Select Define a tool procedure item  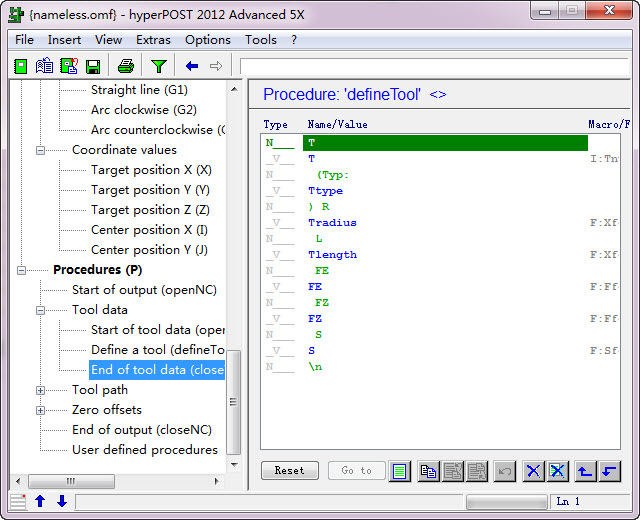(158, 350)
